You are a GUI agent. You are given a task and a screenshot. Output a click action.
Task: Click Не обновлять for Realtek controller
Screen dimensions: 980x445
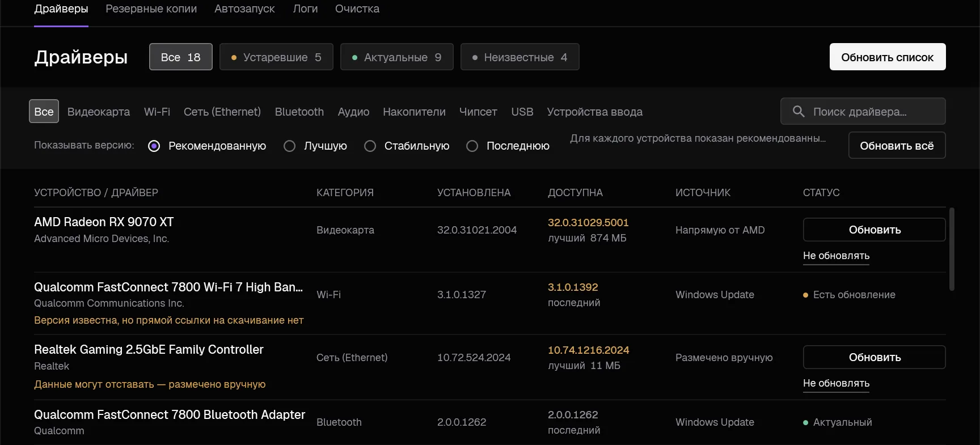837,383
